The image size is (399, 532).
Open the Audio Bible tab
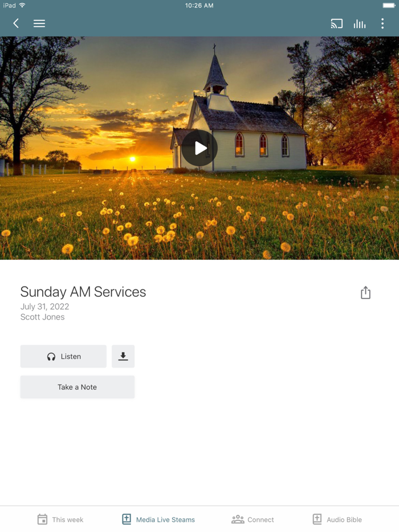tap(337, 519)
